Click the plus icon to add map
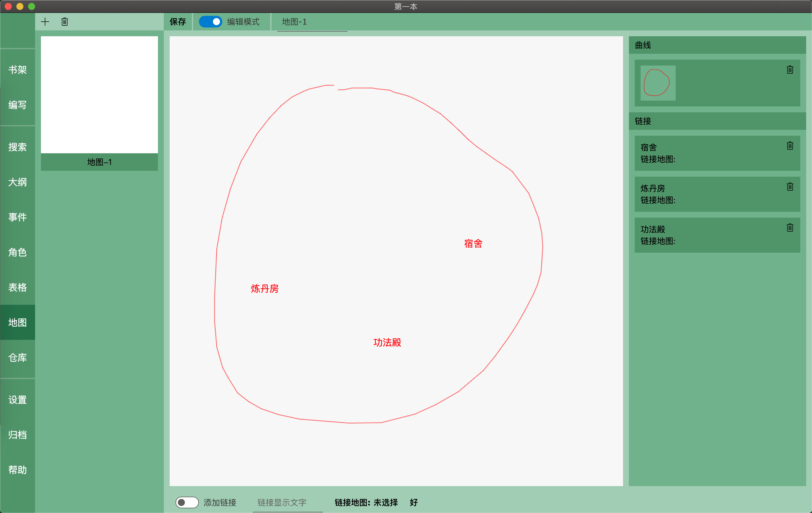 tap(45, 22)
